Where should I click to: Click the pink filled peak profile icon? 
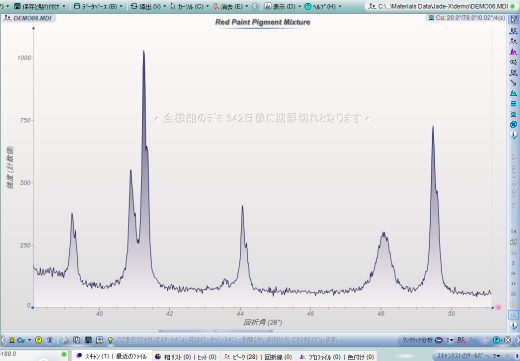pyautogui.click(x=513, y=52)
